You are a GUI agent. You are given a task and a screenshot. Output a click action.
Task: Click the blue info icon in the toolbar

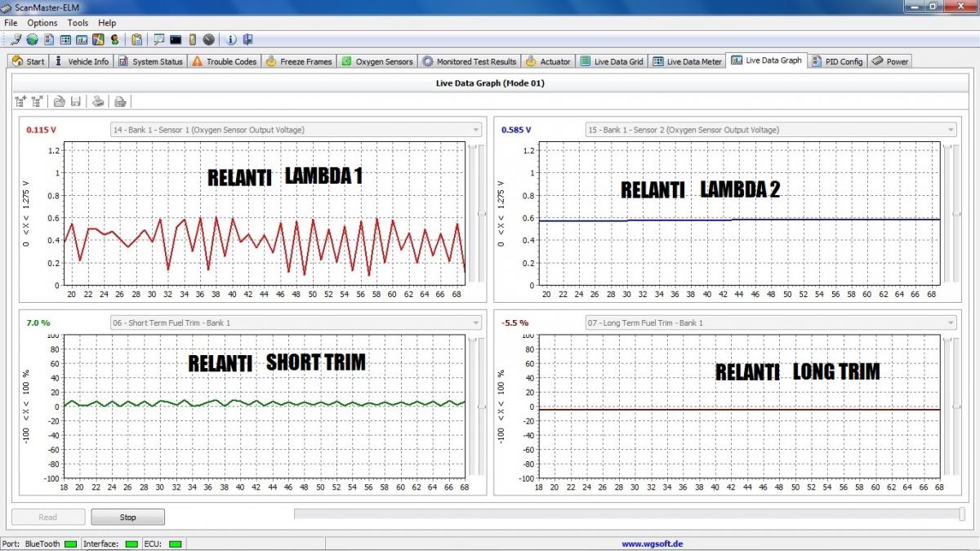point(231,39)
